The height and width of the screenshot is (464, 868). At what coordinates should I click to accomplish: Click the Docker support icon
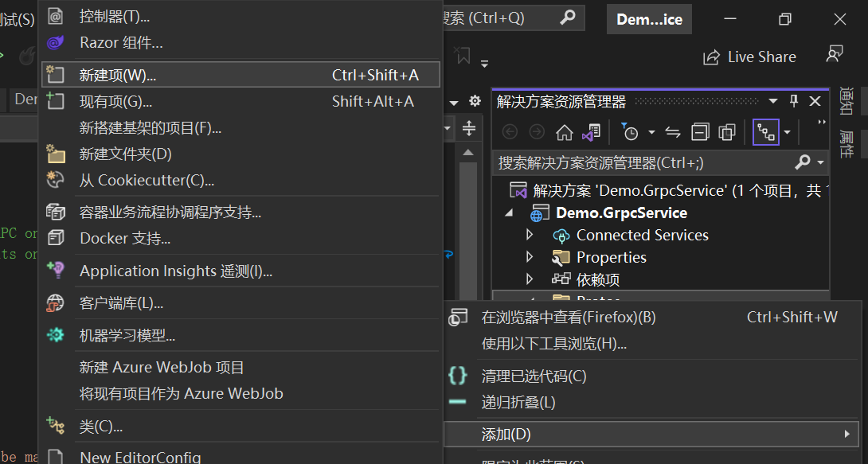[56, 238]
